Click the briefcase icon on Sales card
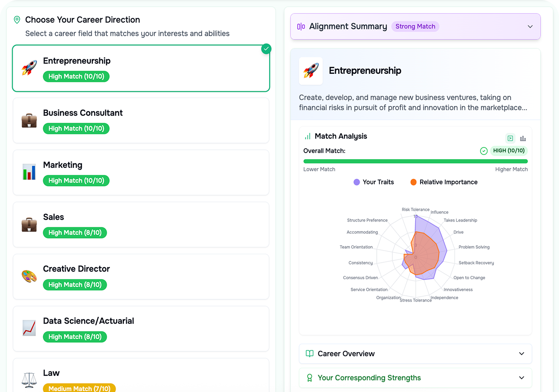 [29, 225]
